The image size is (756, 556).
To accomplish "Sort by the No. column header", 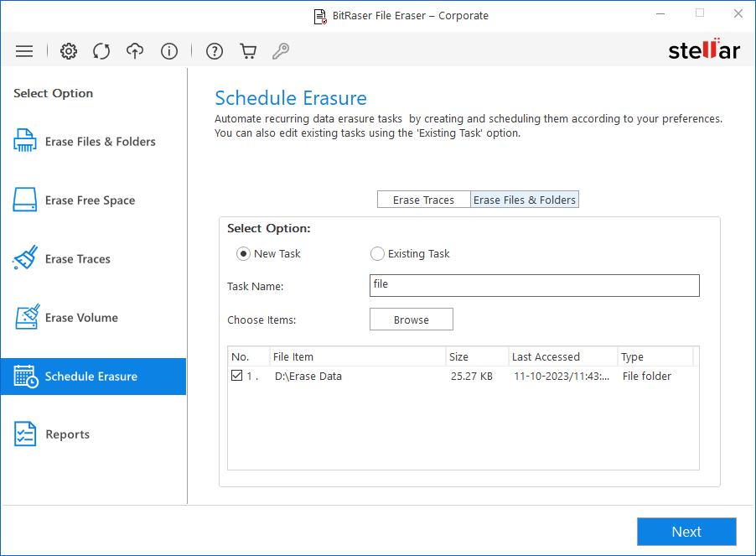I will (249, 357).
